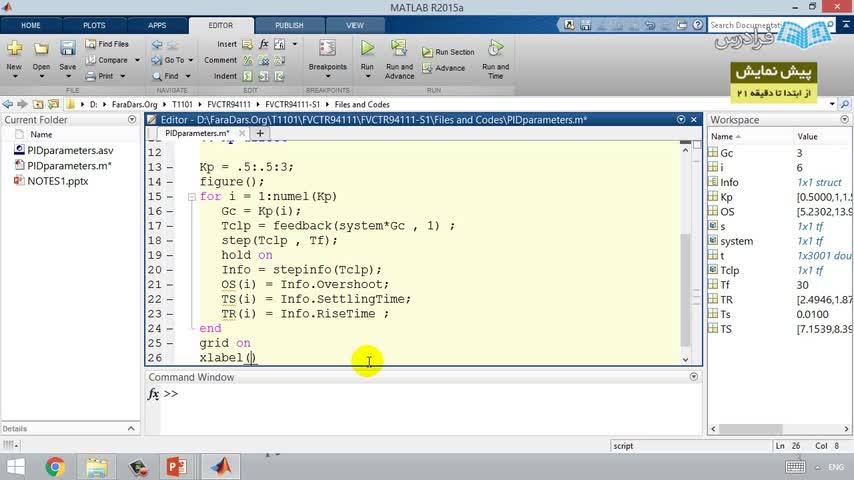Run the script with green Run button

point(368,48)
